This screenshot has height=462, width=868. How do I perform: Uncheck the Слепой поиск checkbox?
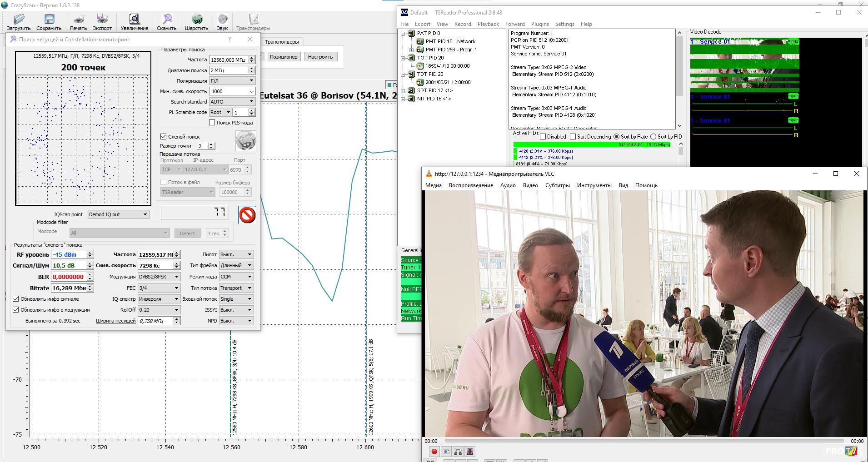tap(164, 136)
